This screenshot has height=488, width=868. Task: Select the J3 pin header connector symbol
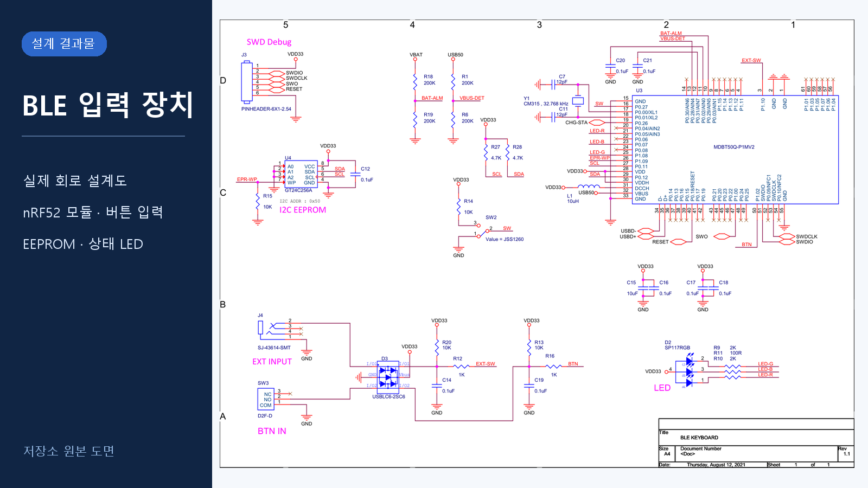pos(247,81)
